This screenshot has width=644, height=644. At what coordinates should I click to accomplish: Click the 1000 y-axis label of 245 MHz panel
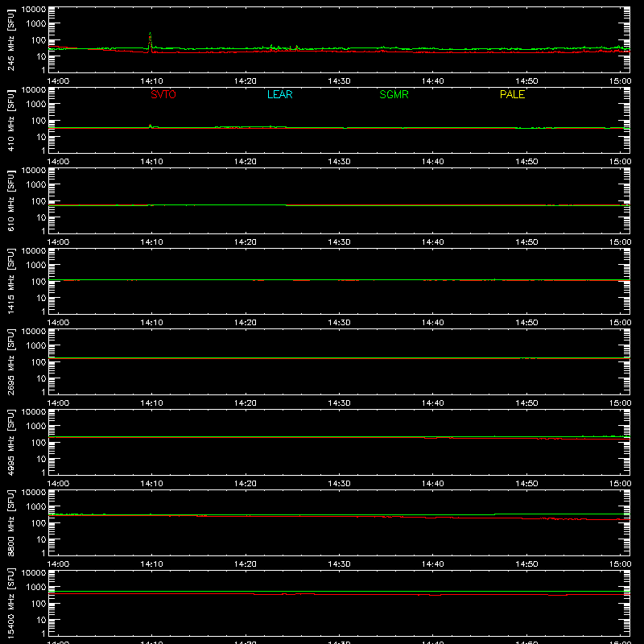(36, 24)
